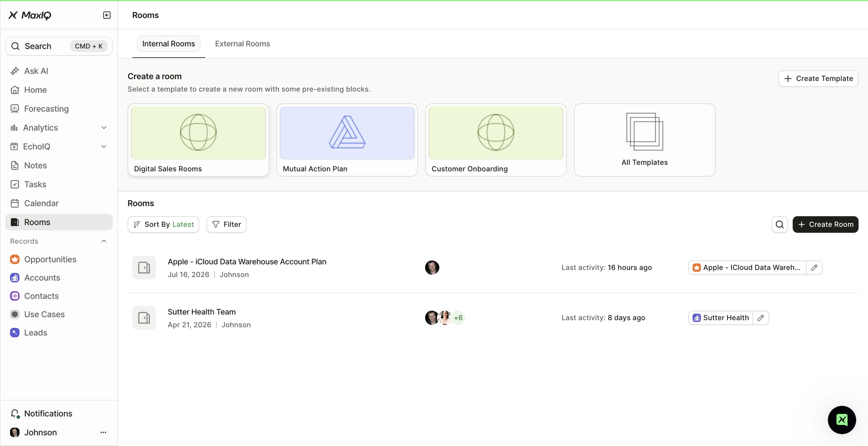Switch to the Internal Rooms tab
This screenshot has height=446, width=868.
(x=169, y=44)
